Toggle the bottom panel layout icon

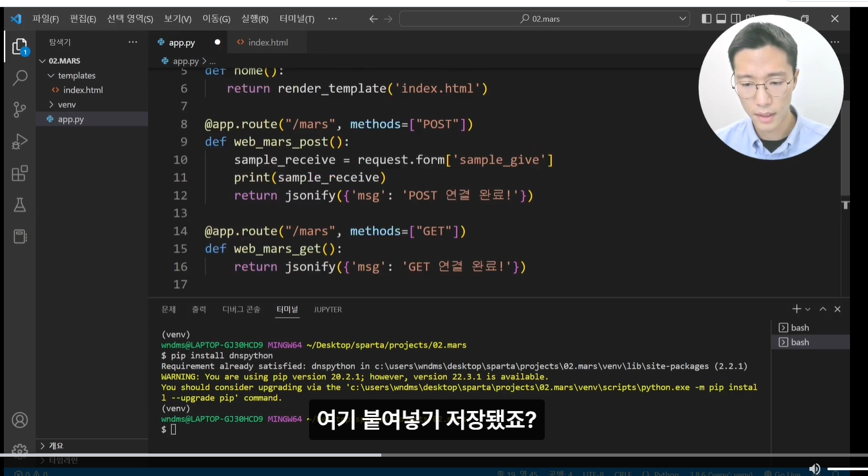click(721, 19)
